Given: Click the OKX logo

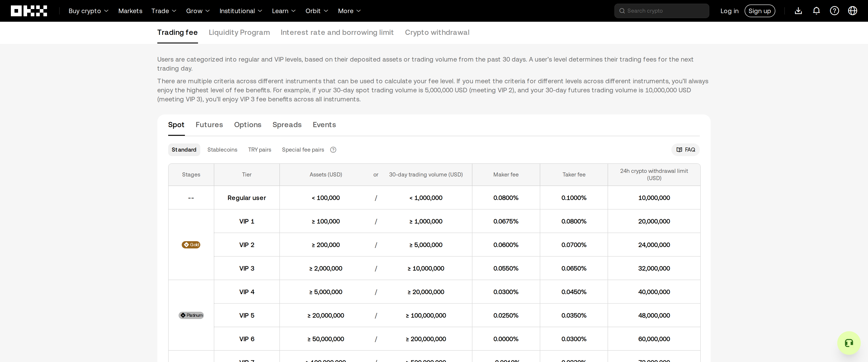Looking at the screenshot, I should [29, 11].
